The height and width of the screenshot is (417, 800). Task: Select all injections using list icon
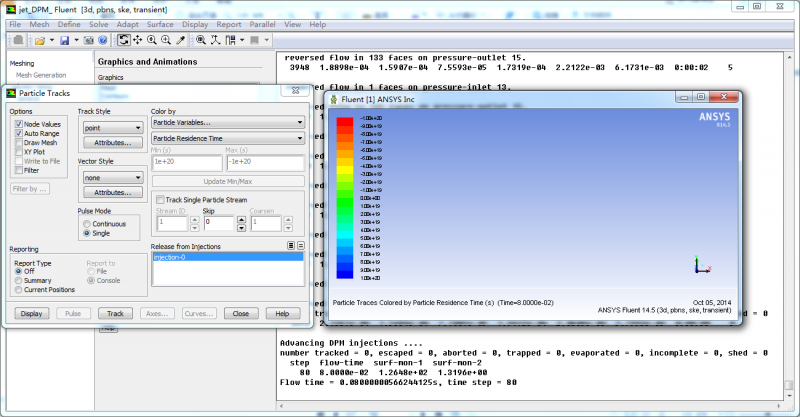click(x=290, y=245)
